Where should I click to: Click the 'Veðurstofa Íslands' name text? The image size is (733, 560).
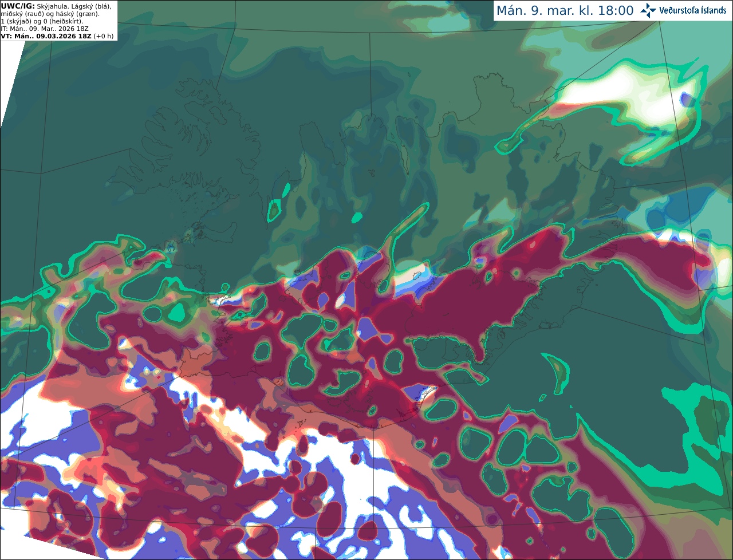coord(693,10)
